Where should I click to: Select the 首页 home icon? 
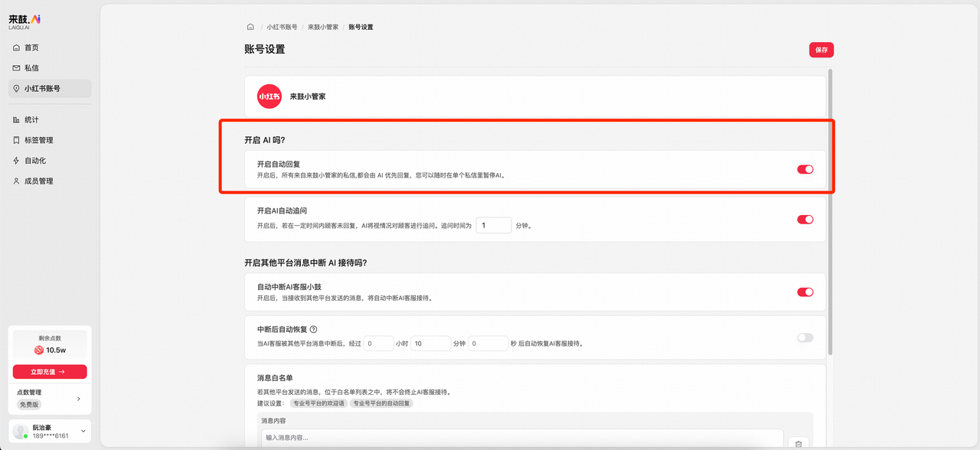coord(17,47)
